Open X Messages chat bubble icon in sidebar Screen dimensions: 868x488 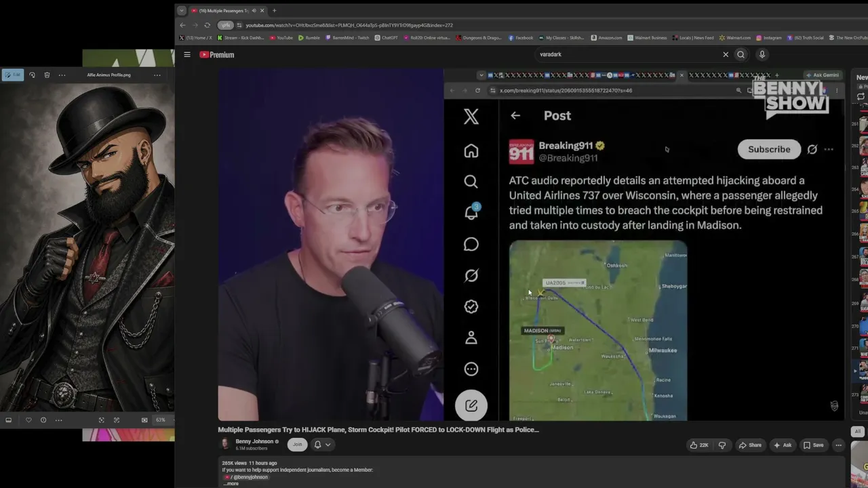tap(471, 244)
